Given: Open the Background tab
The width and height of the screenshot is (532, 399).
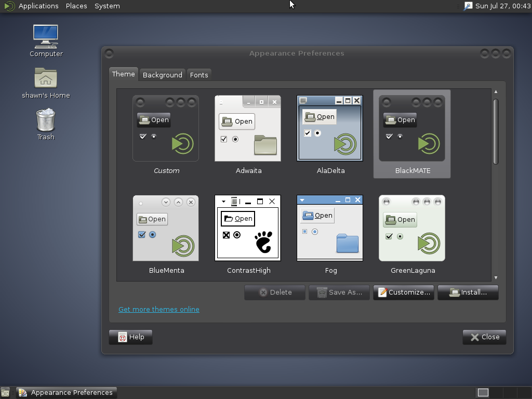Looking at the screenshot, I should point(163,75).
